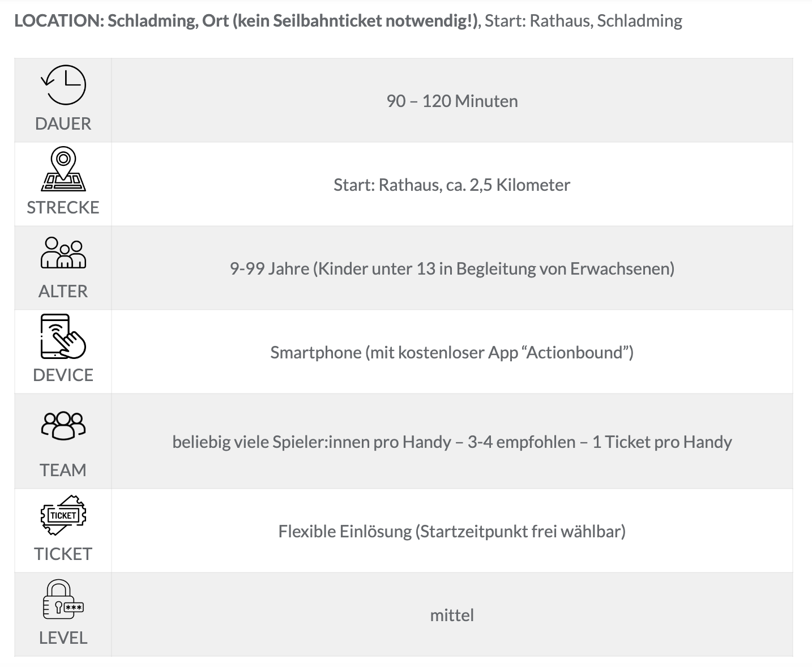Click the "mittel" difficulty level text
The width and height of the screenshot is (812, 667).
pos(452,615)
